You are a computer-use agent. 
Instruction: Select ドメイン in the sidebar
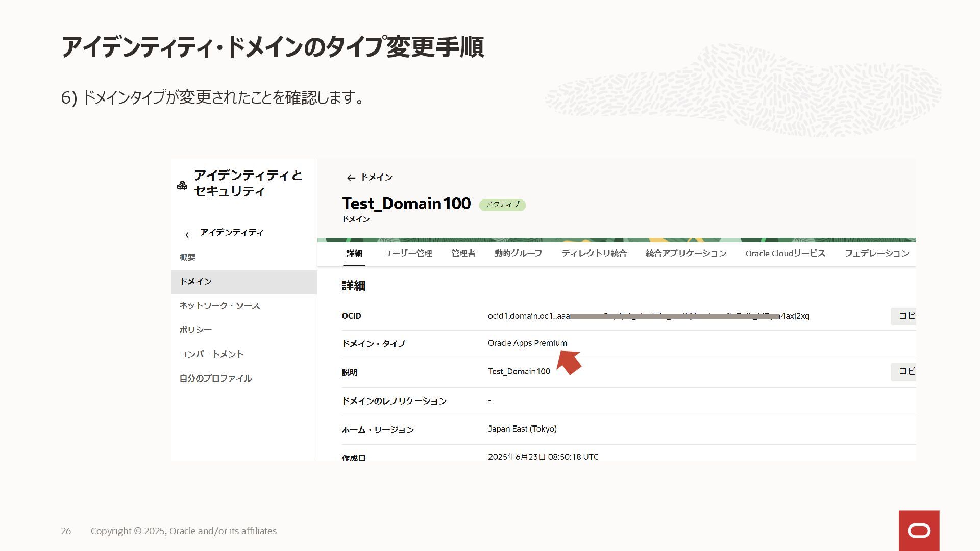tap(244, 282)
